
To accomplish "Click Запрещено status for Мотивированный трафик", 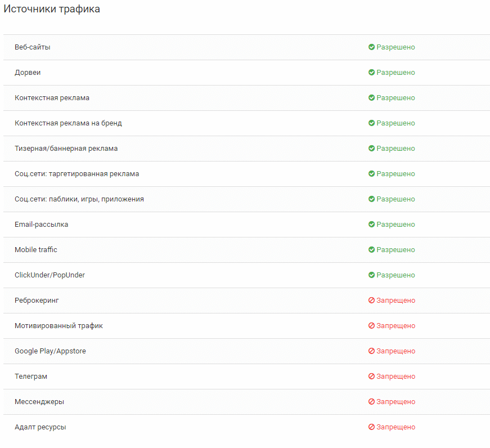I will (x=395, y=326).
